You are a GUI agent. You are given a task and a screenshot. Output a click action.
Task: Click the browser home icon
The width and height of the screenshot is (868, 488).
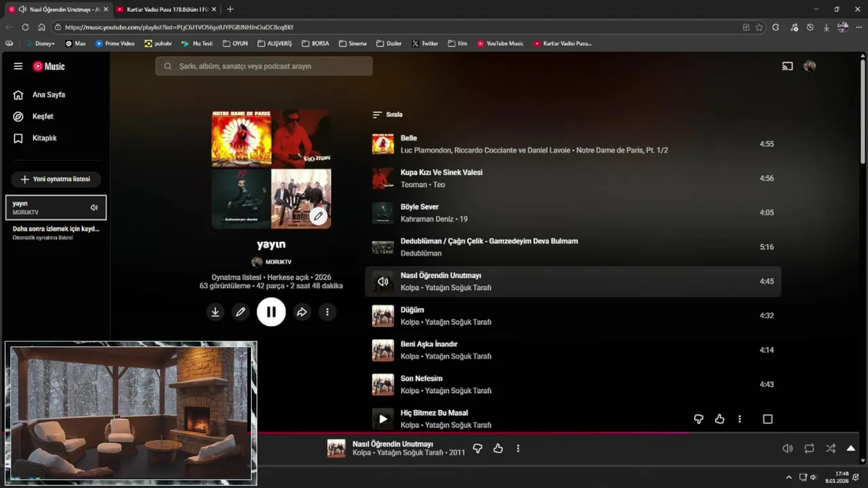41,27
